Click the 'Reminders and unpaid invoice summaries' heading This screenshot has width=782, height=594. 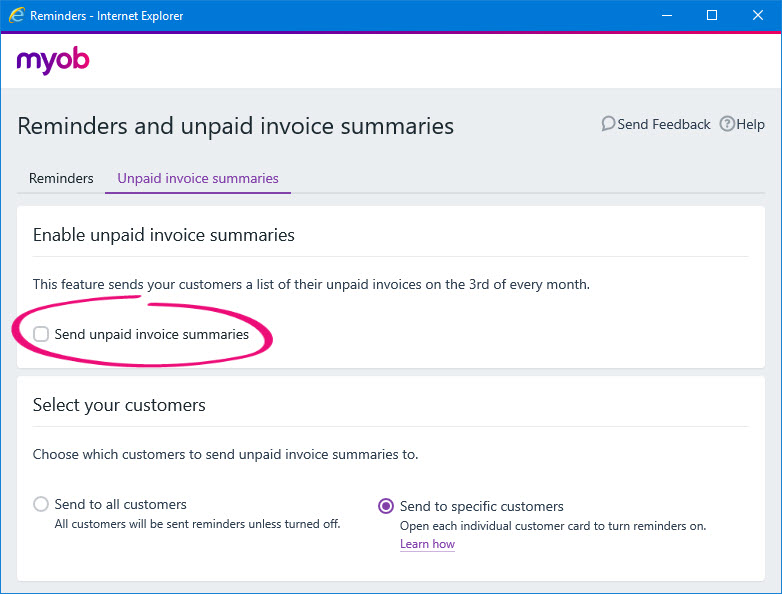236,126
